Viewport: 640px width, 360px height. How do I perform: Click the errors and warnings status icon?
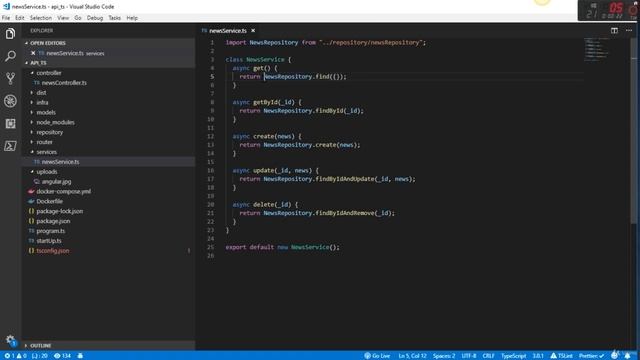15,356
